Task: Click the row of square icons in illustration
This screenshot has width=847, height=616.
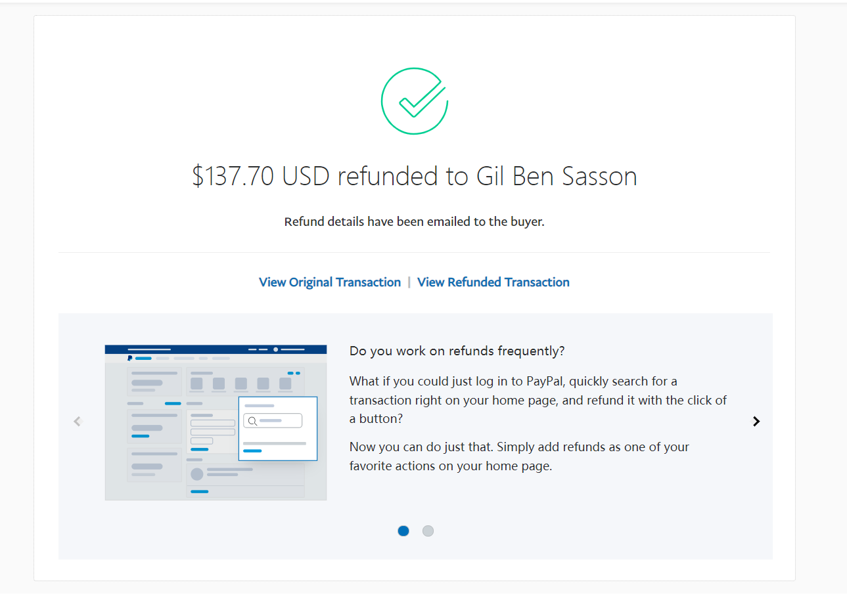Action: coord(241,384)
